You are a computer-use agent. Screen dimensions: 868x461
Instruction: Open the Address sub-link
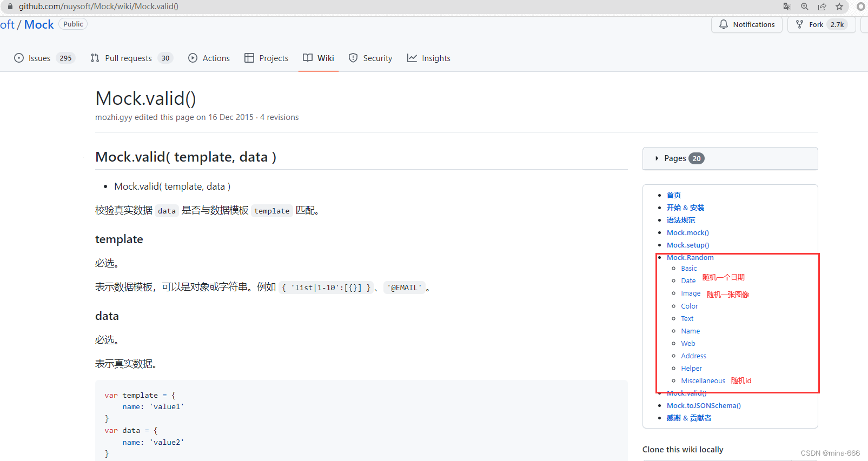tap(694, 356)
